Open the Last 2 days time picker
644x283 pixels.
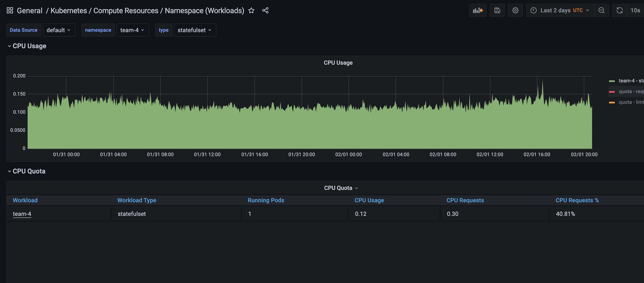click(560, 11)
